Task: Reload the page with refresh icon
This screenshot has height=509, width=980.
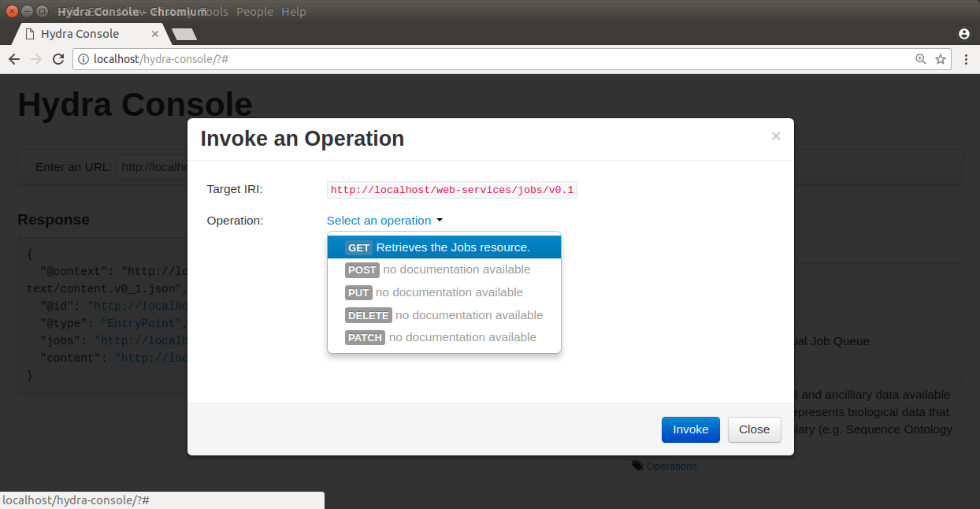Action: click(58, 59)
